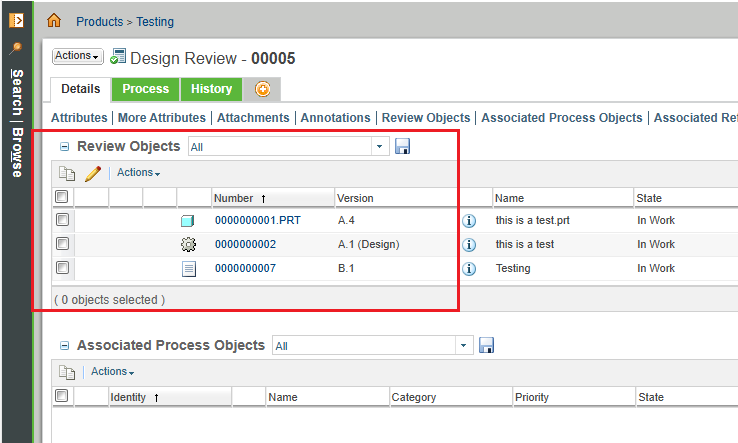Viewport: 738px width, 443px height.
Task: Switch to the Process tab
Action: pyautogui.click(x=146, y=89)
